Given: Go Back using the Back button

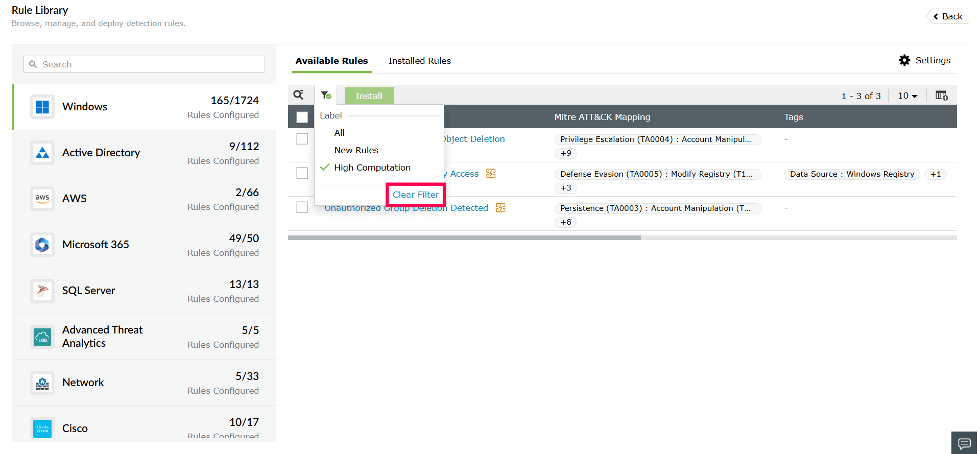Looking at the screenshot, I should (x=948, y=16).
